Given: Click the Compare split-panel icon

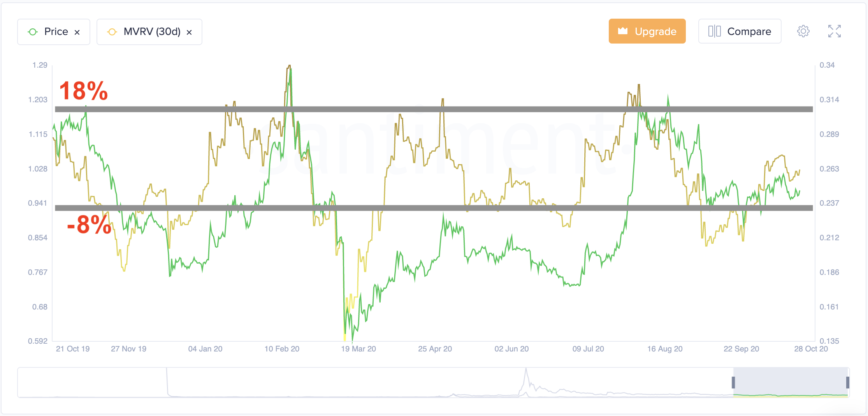Looking at the screenshot, I should click(x=714, y=31).
